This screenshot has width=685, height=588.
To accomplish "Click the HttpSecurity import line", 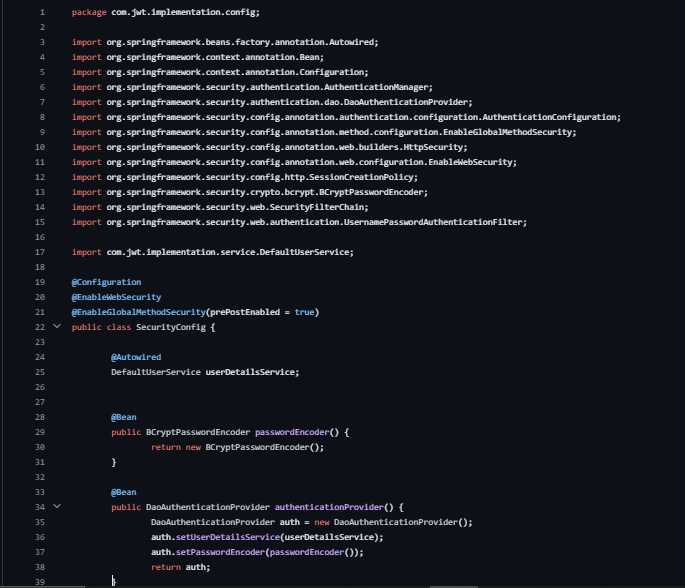I will click(270, 147).
